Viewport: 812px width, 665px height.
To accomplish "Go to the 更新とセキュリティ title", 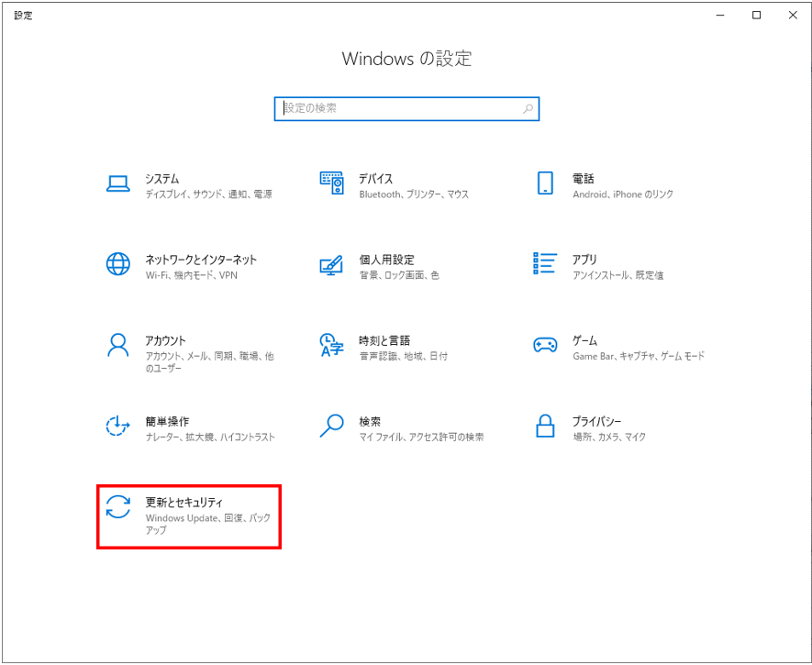I will [x=184, y=503].
